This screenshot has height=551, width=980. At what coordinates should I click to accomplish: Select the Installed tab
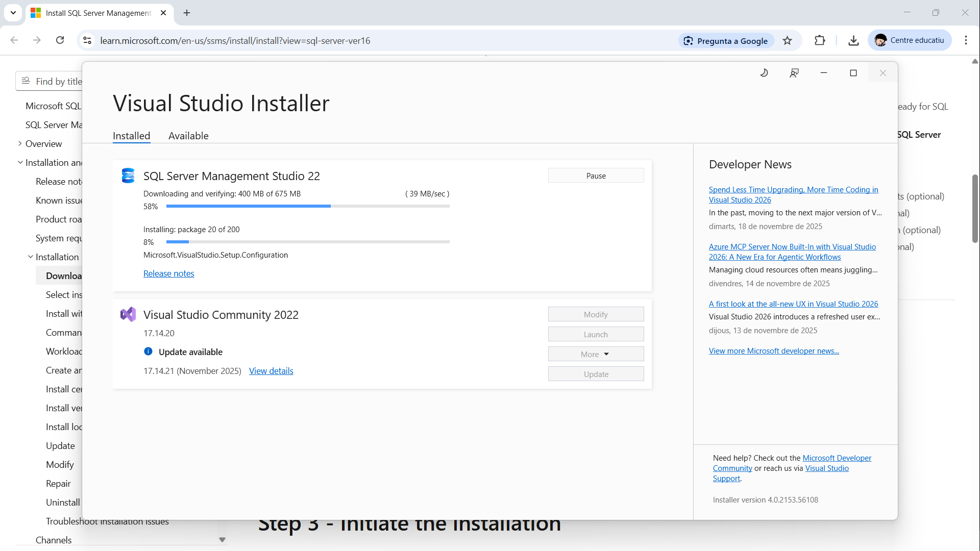point(131,136)
